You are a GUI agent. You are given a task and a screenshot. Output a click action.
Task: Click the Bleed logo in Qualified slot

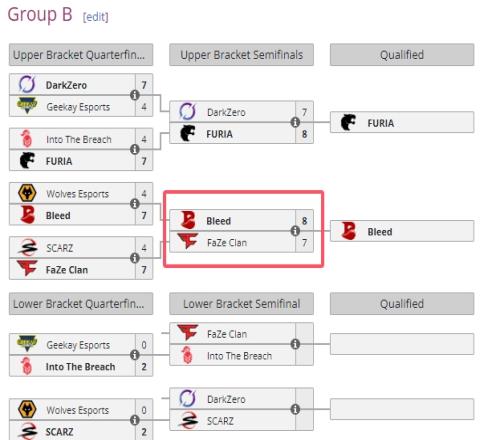[349, 231]
